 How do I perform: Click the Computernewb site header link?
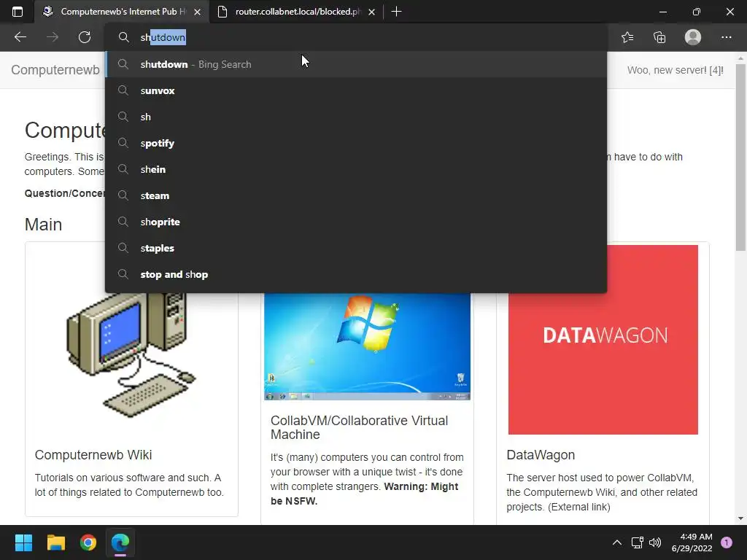(55, 70)
